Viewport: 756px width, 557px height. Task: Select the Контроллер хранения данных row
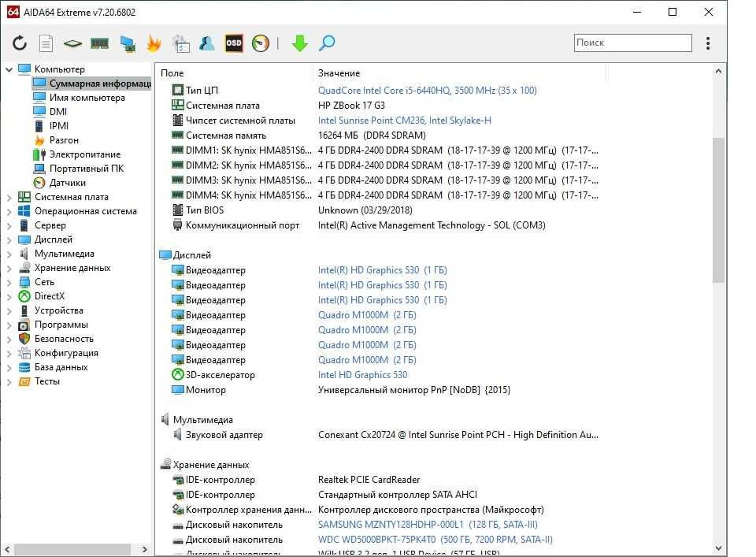(380, 510)
